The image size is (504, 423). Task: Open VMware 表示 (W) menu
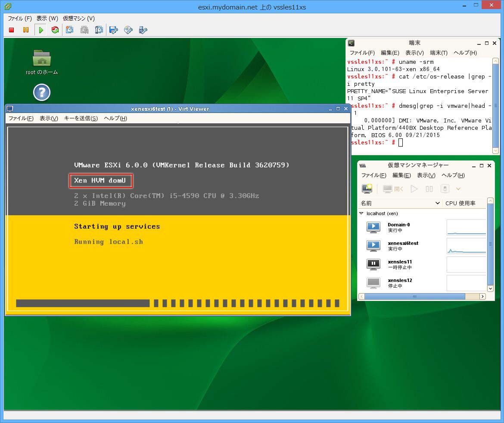[x=47, y=19]
